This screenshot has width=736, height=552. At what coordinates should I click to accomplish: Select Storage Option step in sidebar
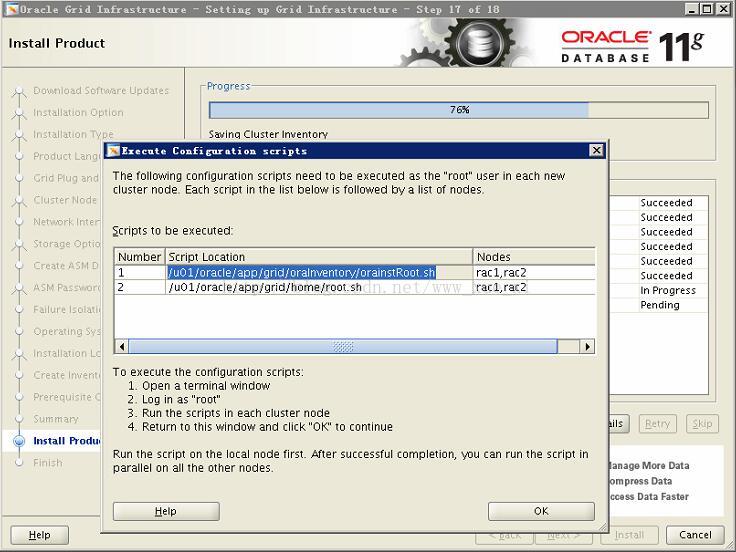[67, 244]
